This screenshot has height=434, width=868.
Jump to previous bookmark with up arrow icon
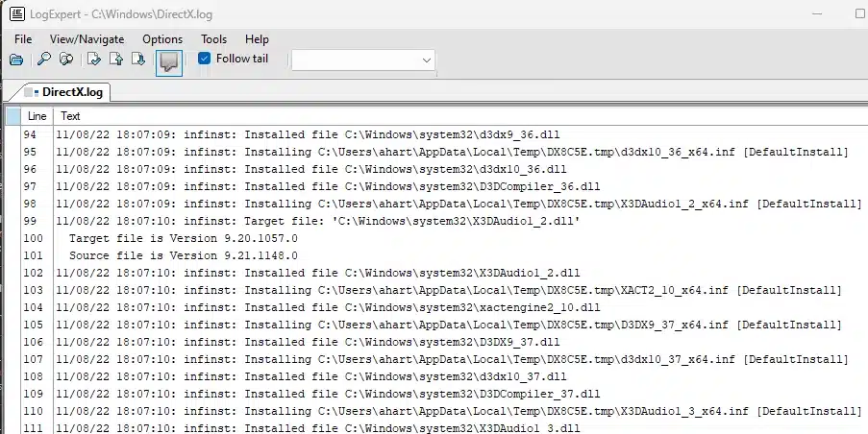(x=116, y=60)
